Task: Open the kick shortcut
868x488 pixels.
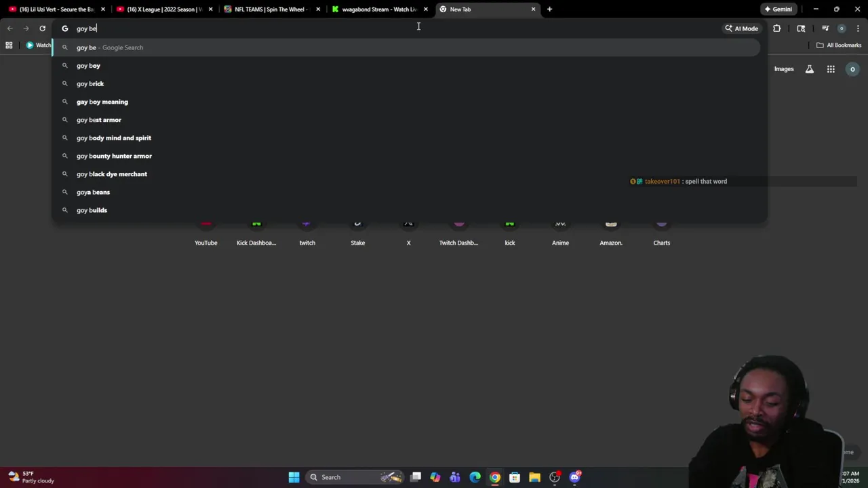Action: click(x=510, y=233)
